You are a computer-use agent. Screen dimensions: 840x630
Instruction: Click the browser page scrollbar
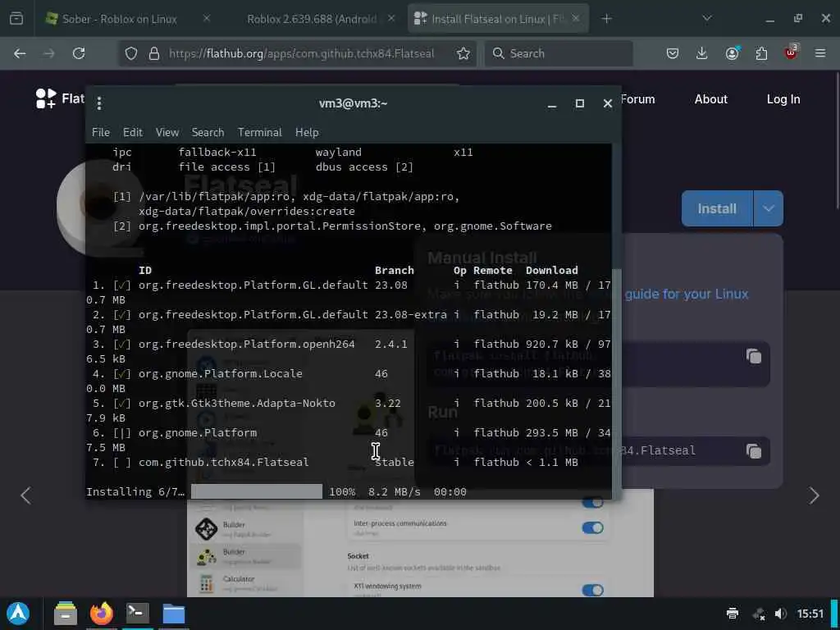coord(836,142)
